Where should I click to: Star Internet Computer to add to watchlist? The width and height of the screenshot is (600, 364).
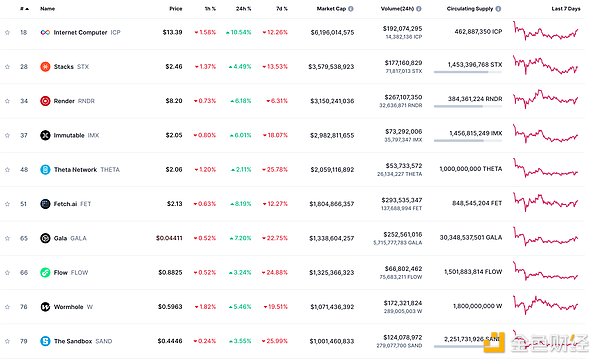tap(7, 33)
